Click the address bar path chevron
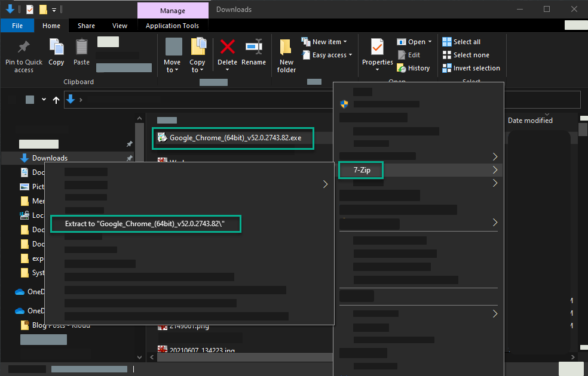Viewport: 588px width, 376px height. click(81, 100)
